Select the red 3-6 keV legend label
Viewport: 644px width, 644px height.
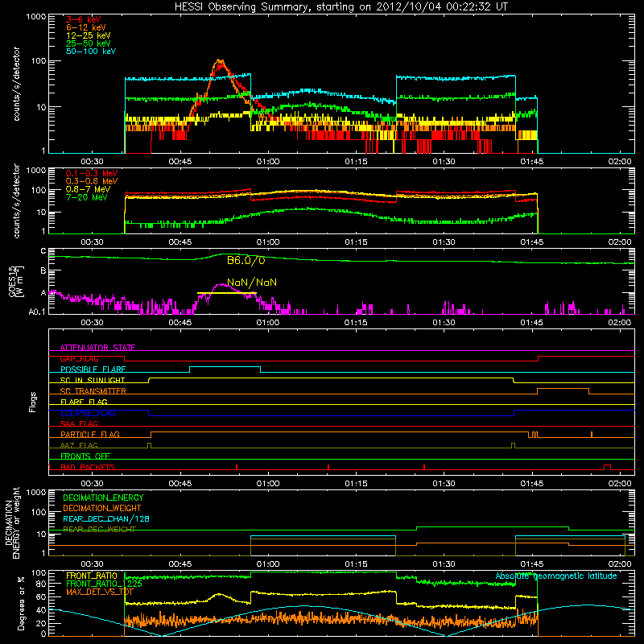click(84, 19)
